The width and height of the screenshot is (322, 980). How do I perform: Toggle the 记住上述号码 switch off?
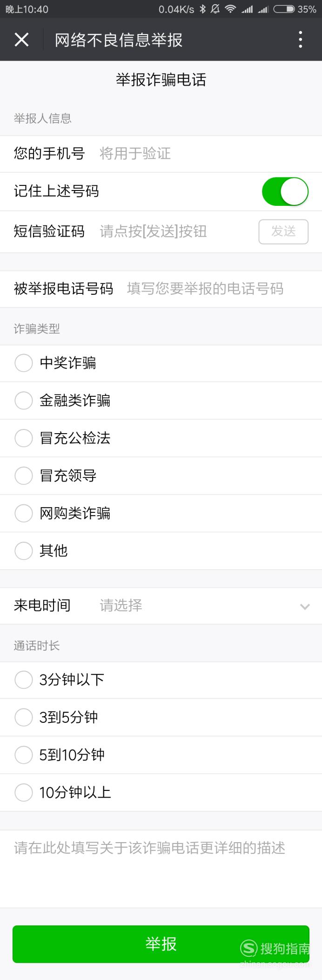point(285,191)
